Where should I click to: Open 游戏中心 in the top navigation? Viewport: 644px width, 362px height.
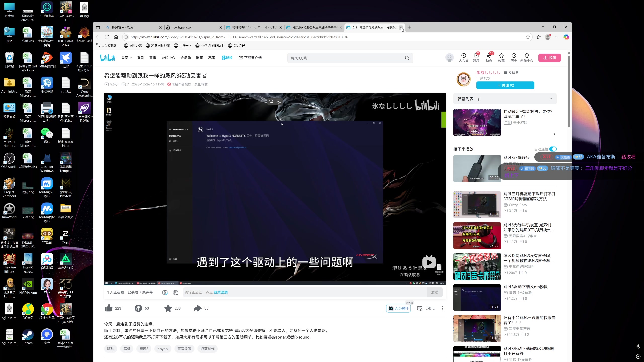(168, 58)
